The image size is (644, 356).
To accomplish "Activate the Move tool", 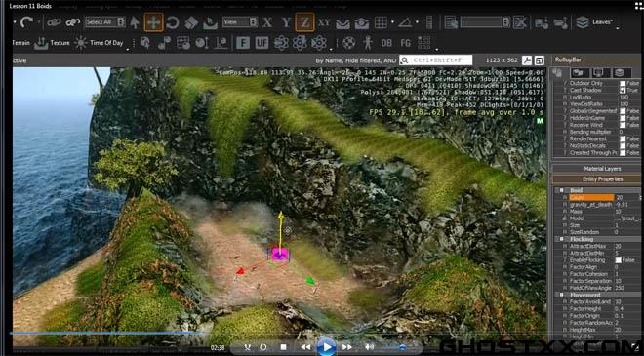I will [153, 22].
